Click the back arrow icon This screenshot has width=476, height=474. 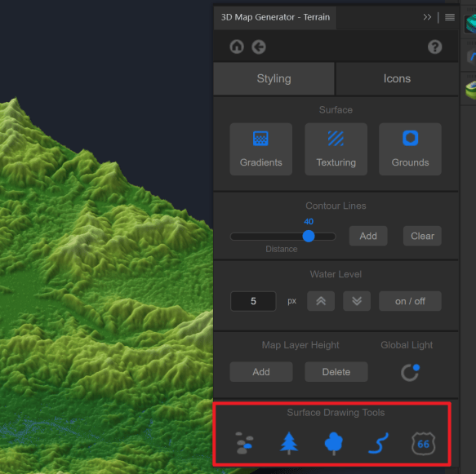tap(259, 47)
